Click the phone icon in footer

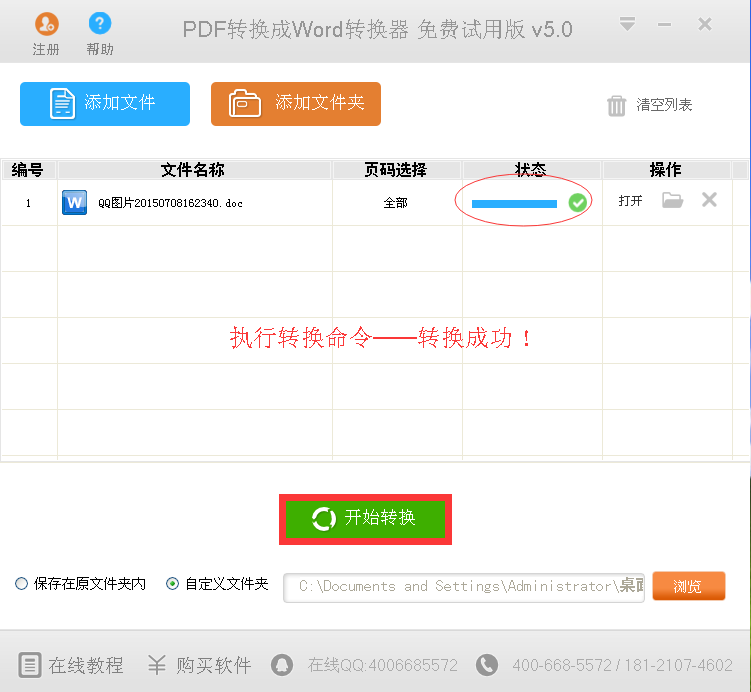pos(487,665)
